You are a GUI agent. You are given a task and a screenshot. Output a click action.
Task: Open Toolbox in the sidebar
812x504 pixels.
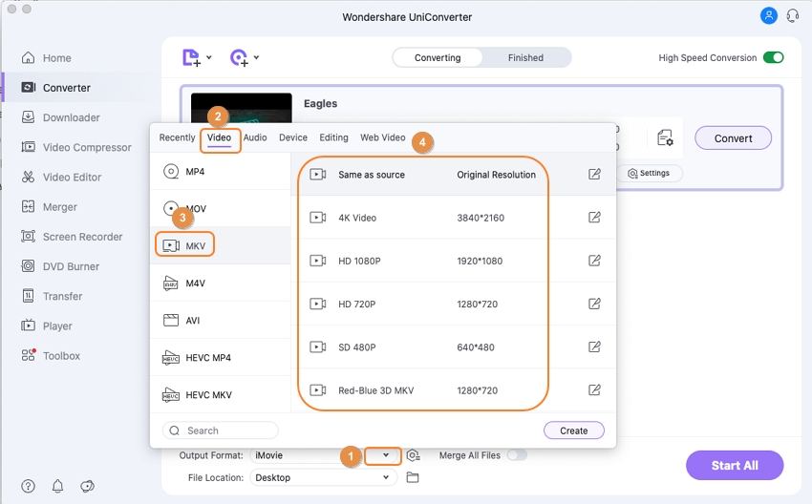click(x=51, y=355)
